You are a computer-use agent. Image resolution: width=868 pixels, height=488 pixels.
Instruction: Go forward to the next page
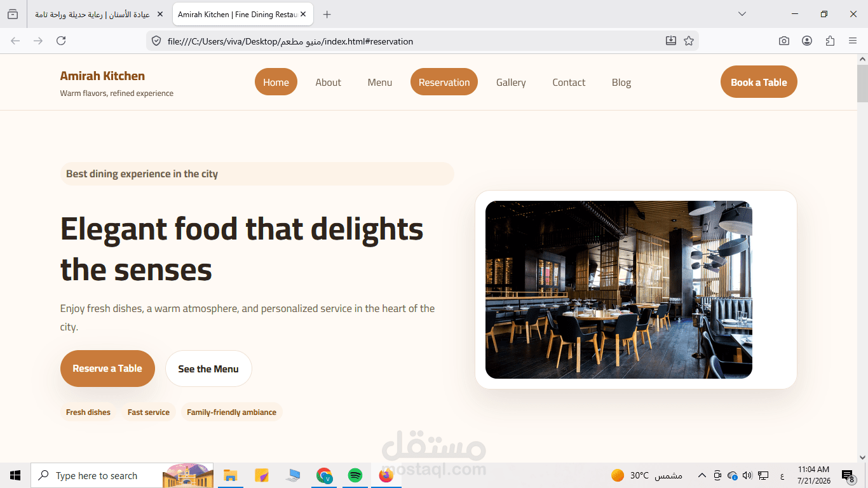tap(38, 41)
